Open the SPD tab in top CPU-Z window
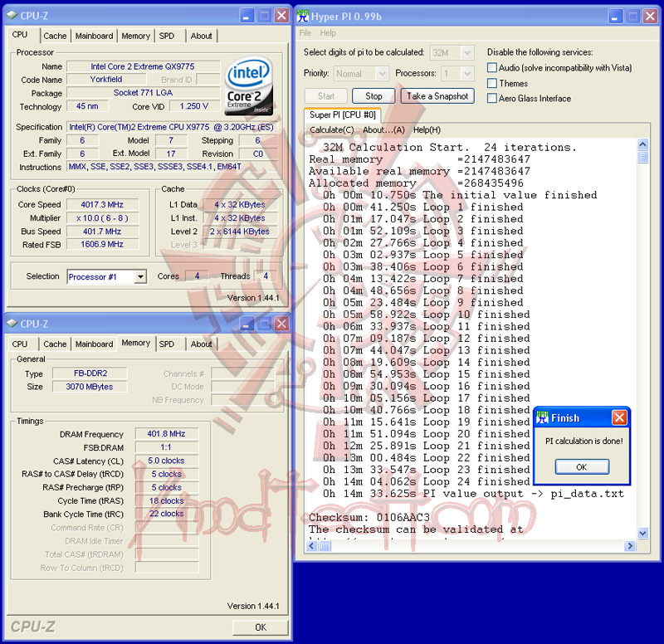Screen dimensions: 664x644 tap(167, 36)
